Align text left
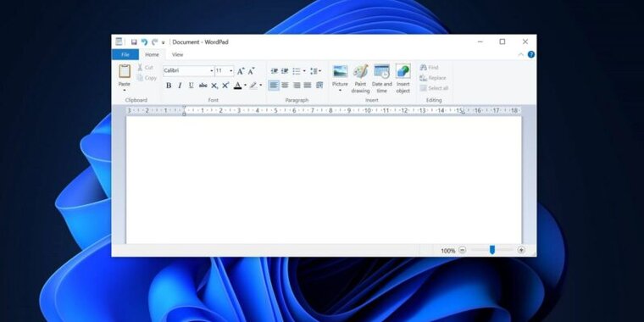644x322 pixels. pos(274,85)
